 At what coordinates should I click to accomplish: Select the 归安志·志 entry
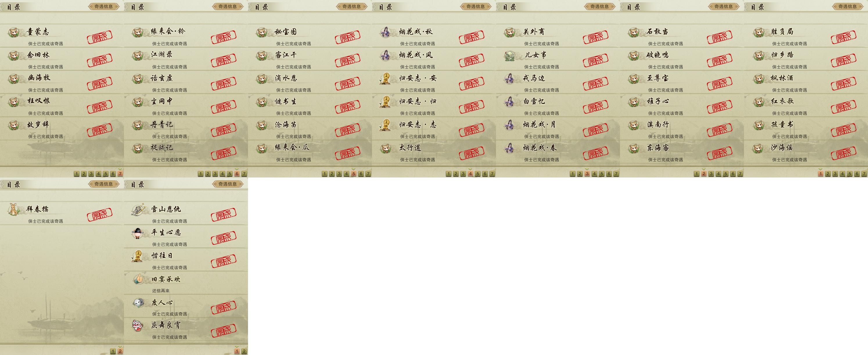pos(434,128)
